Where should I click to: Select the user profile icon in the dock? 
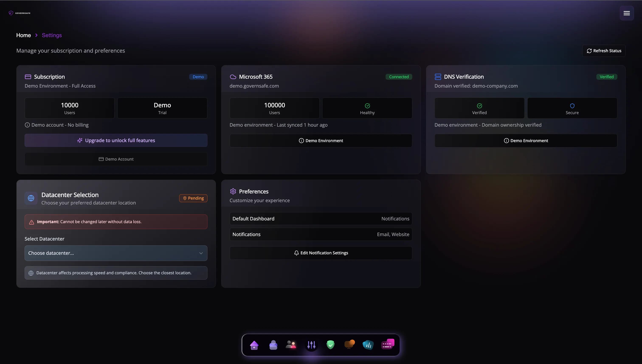273,345
